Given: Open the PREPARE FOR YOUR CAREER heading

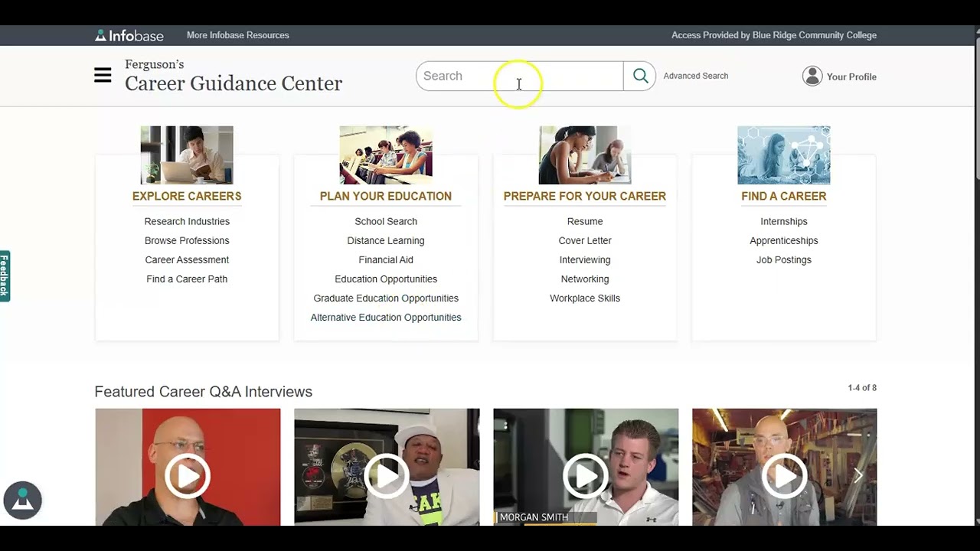Looking at the screenshot, I should (585, 196).
